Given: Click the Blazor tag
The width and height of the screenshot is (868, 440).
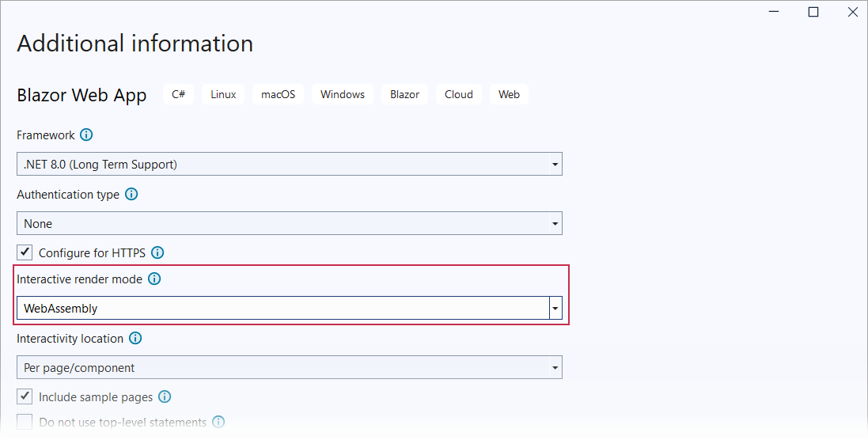Looking at the screenshot, I should coord(404,95).
